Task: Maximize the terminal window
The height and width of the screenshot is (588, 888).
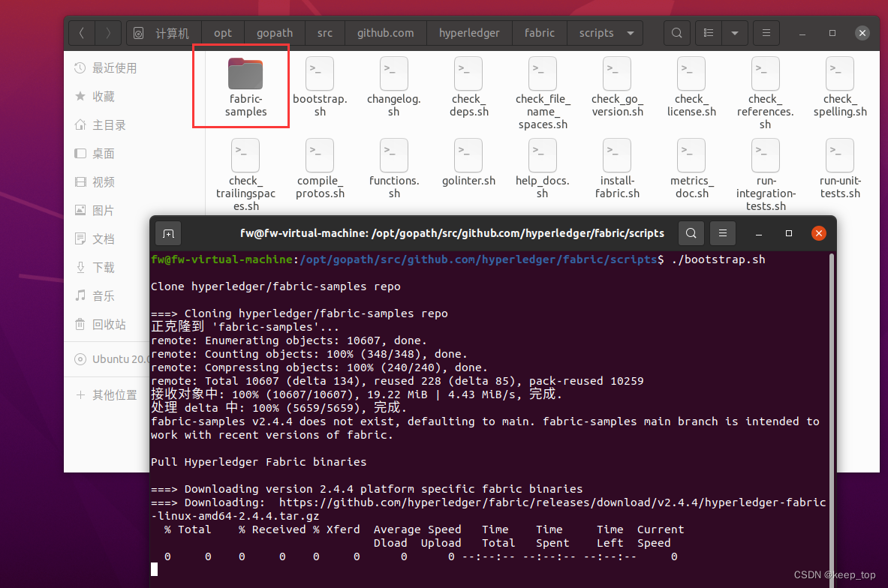Action: click(x=789, y=233)
